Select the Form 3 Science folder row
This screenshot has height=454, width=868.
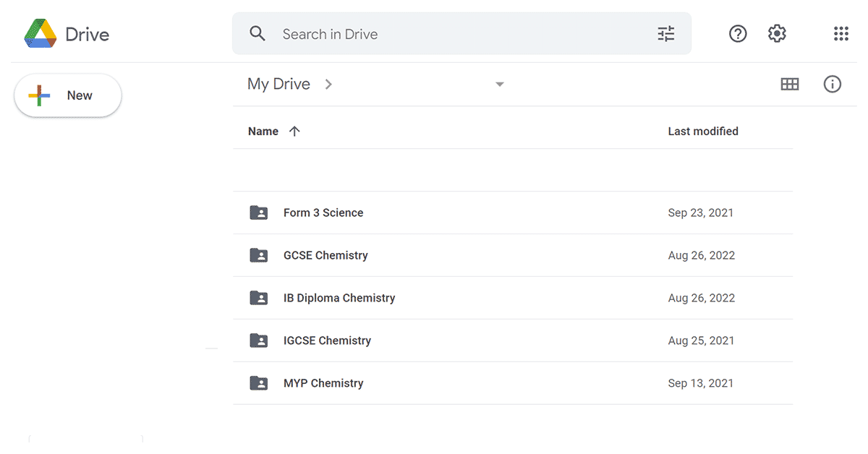coord(323,213)
